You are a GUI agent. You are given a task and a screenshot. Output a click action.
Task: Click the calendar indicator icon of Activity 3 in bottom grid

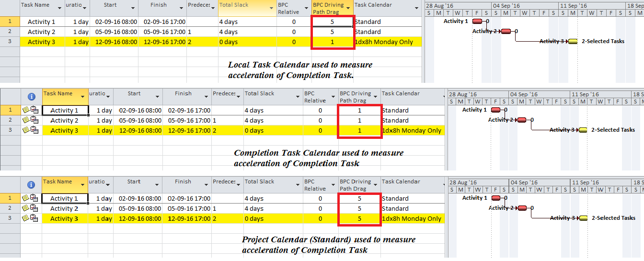click(34, 218)
